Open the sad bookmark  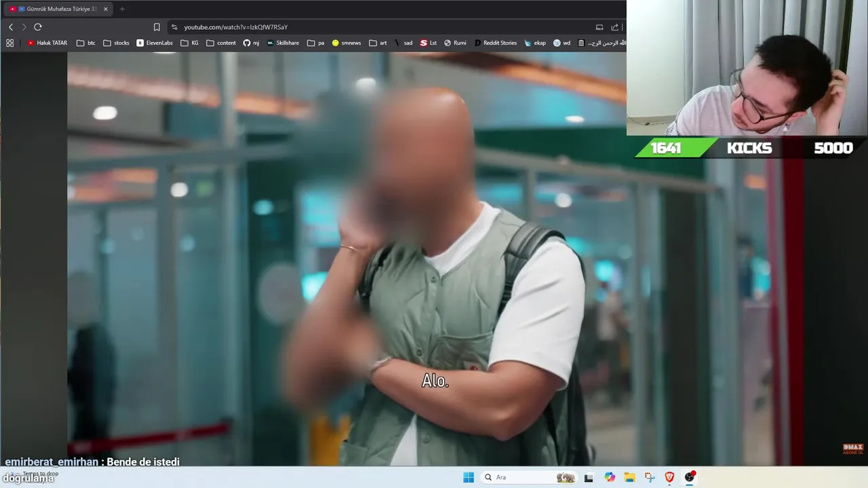point(403,43)
